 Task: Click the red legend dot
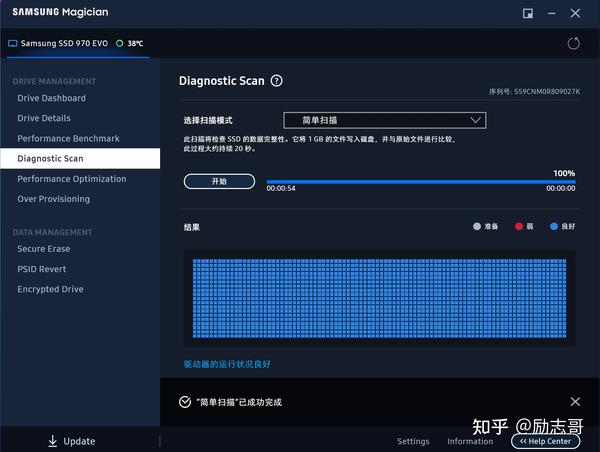pyautogui.click(x=519, y=226)
